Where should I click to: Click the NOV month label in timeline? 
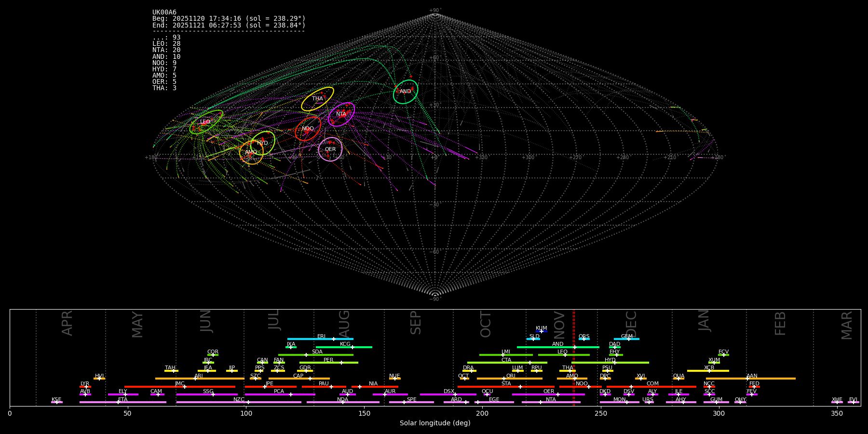coord(559,325)
